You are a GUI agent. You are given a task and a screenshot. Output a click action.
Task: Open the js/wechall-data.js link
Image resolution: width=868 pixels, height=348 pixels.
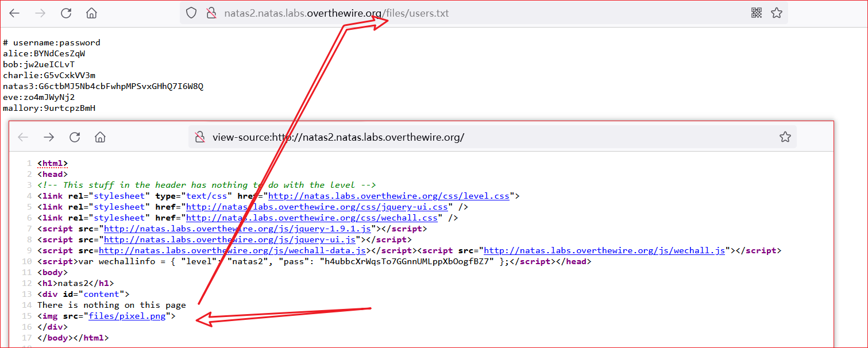(x=232, y=250)
